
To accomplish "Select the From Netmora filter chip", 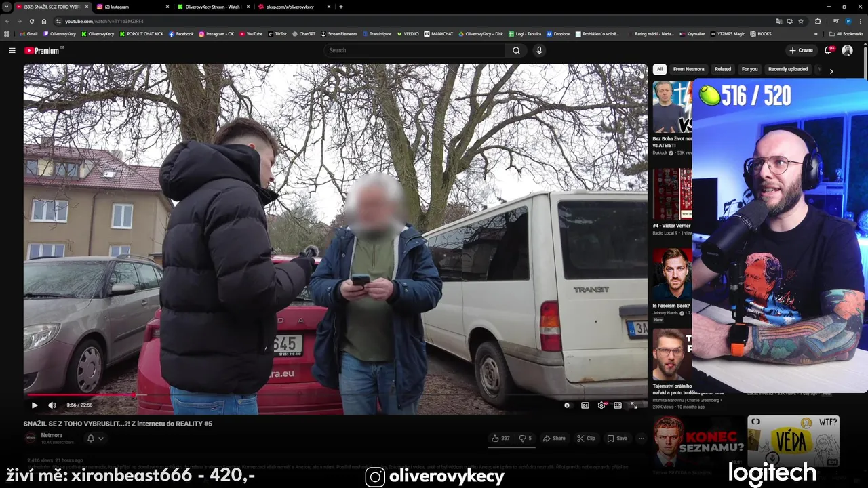I will point(688,69).
